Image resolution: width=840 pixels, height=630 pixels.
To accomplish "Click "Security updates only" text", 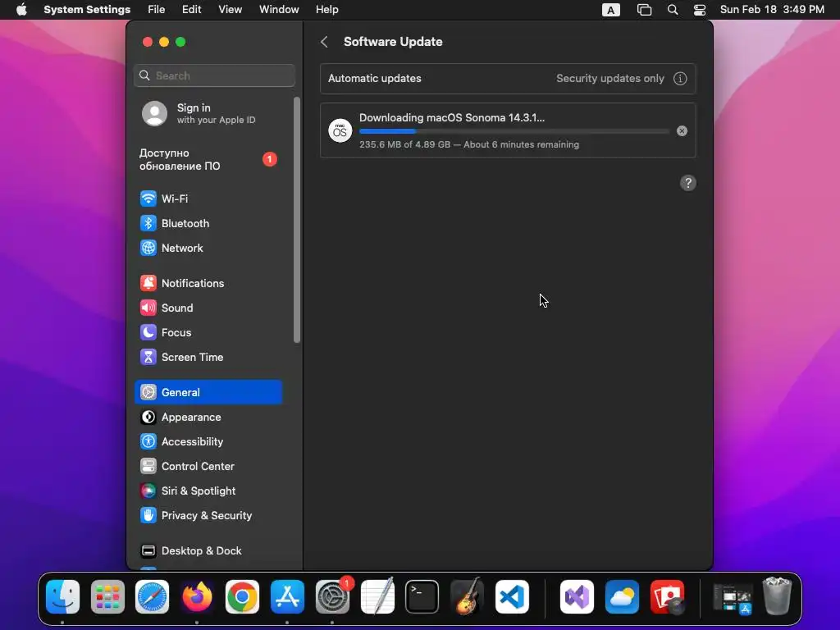I will pyautogui.click(x=610, y=79).
